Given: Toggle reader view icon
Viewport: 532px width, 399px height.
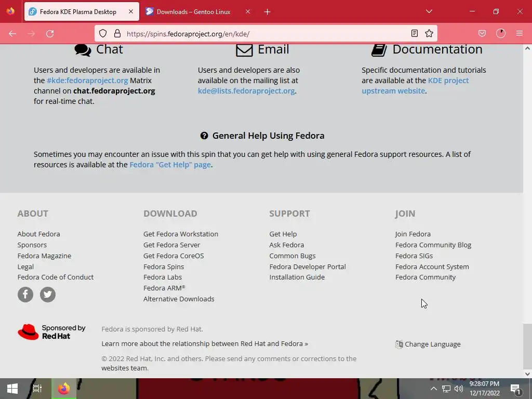Looking at the screenshot, I should point(414,33).
